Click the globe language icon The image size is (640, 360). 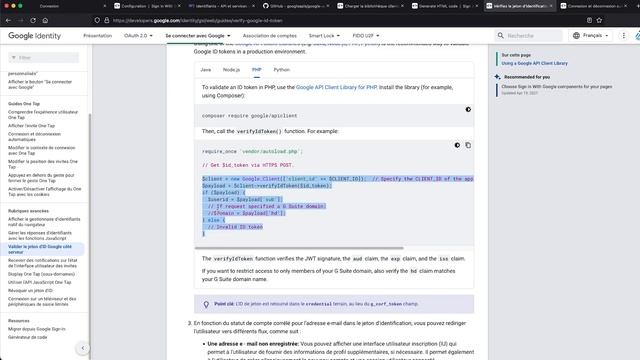point(576,36)
